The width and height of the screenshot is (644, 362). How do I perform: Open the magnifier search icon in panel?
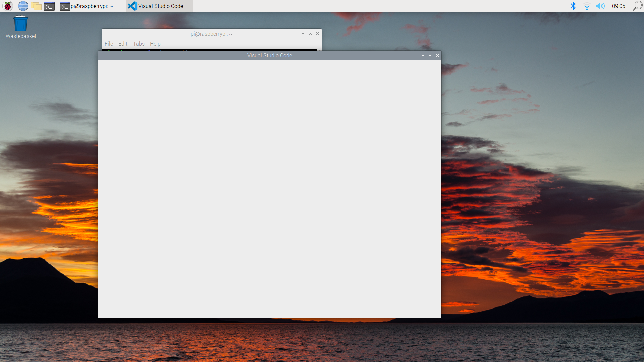637,6
